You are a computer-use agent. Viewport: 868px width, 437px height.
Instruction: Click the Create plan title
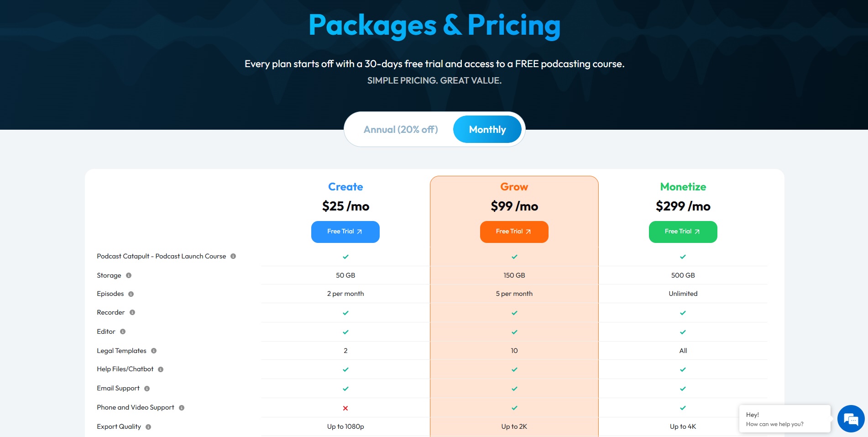[x=345, y=187]
